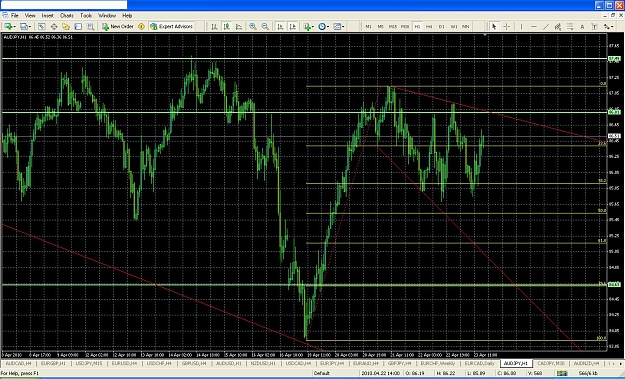The height and width of the screenshot is (379, 625).
Task: Click the yellow MetaEditor icon
Action: [141, 26]
